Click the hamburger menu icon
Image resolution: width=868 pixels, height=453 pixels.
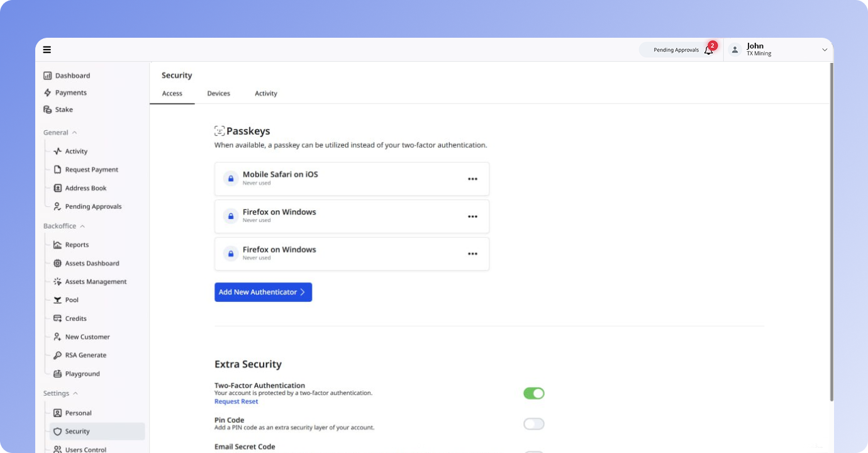[47, 50]
